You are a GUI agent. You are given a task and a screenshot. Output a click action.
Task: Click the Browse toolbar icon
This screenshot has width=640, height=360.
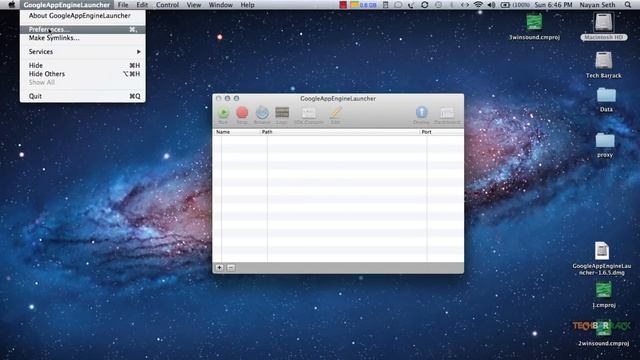coord(262,113)
